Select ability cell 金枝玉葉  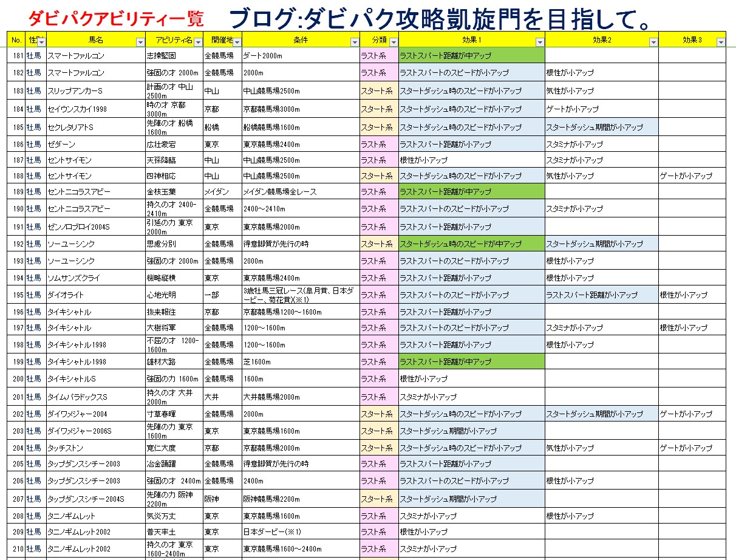[x=174, y=192]
